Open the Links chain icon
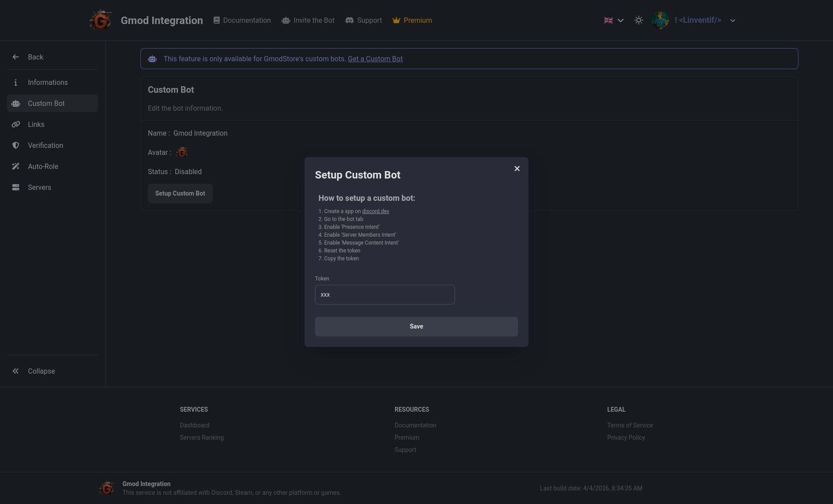 (x=16, y=125)
